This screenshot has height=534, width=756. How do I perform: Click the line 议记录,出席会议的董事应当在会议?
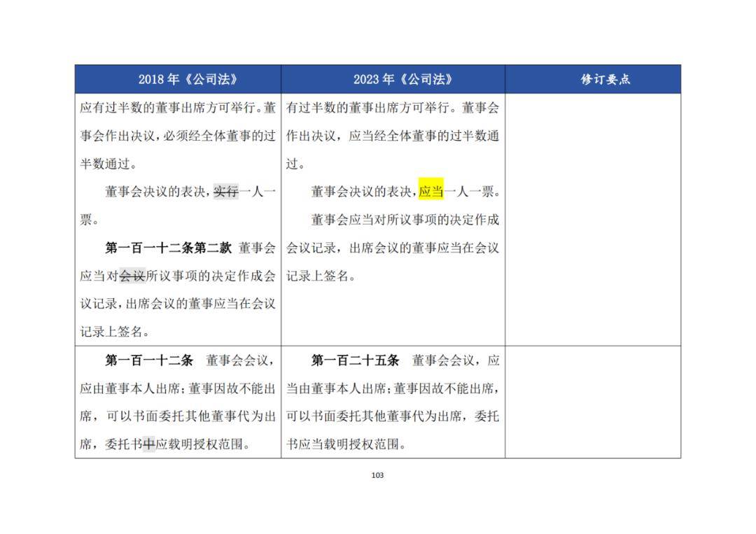tap(178, 304)
